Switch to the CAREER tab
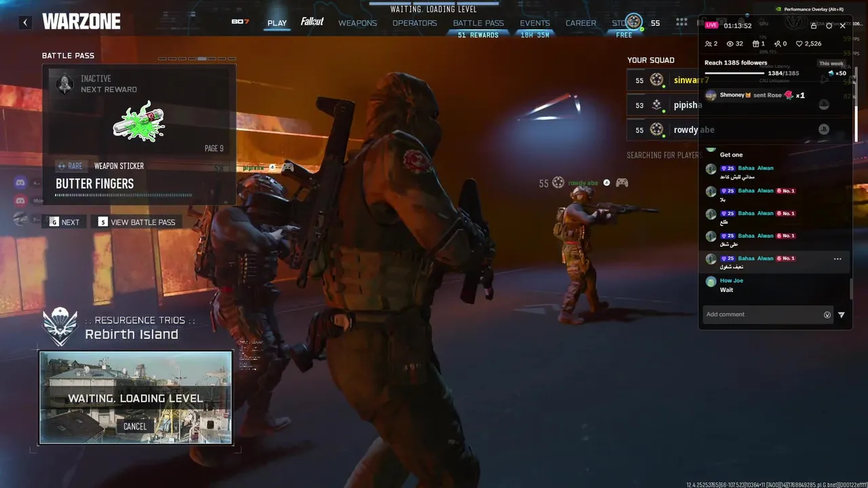 pyautogui.click(x=581, y=23)
